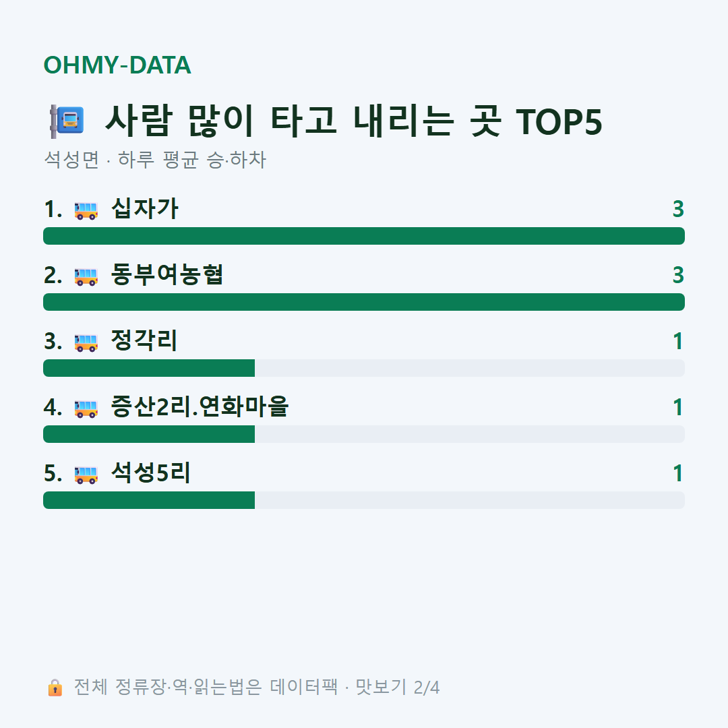Click the lock icon in the footer
Viewport: 728px width, 728px height.
coord(55,687)
